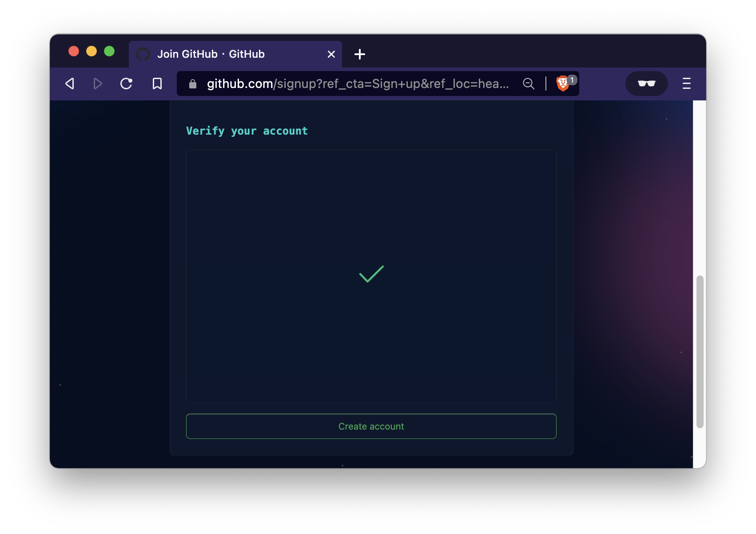Viewport: 756px width, 534px height.
Task: Close the Join GitHub tab
Action: (x=331, y=54)
